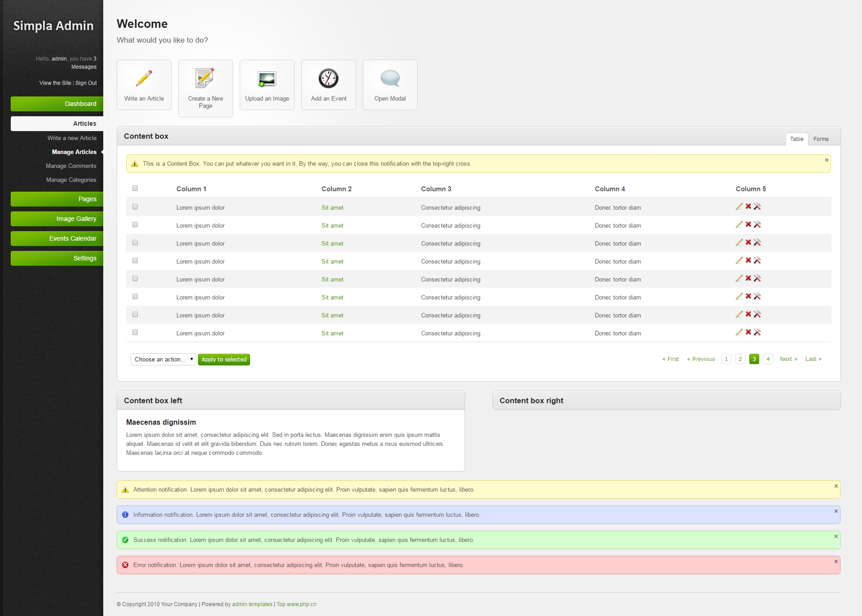Expand the Image Gallery sidebar menu
Viewport: 862px width, 616px height.
coord(57,219)
